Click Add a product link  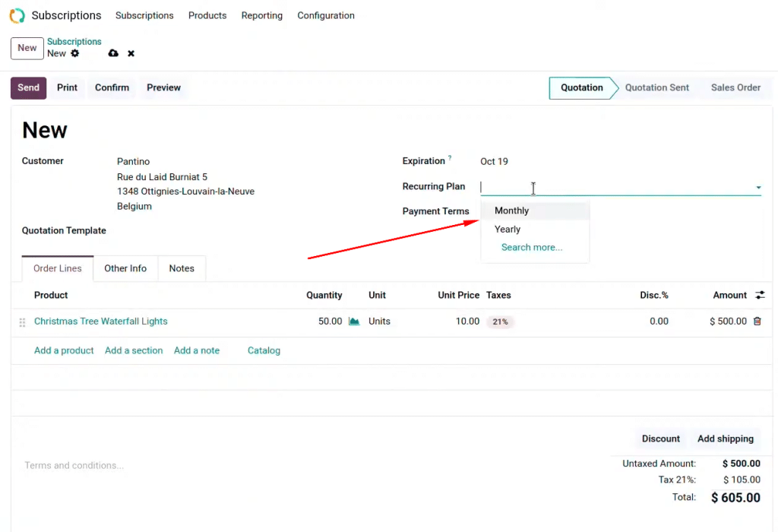coord(64,350)
